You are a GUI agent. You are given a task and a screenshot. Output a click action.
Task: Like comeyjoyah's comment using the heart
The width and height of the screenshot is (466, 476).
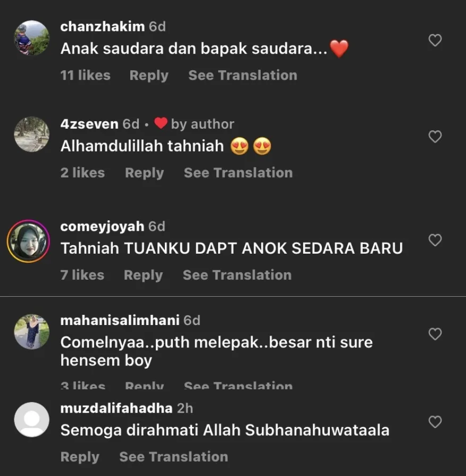[x=435, y=240]
